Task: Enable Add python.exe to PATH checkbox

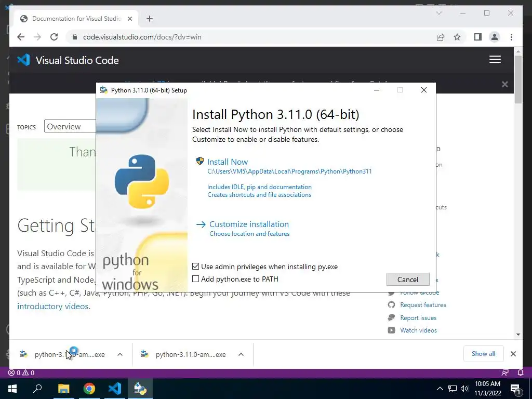Action: pos(195,279)
